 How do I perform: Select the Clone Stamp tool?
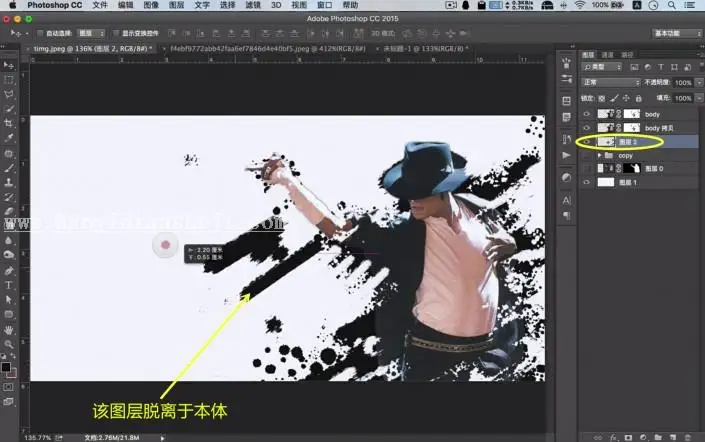click(9, 183)
